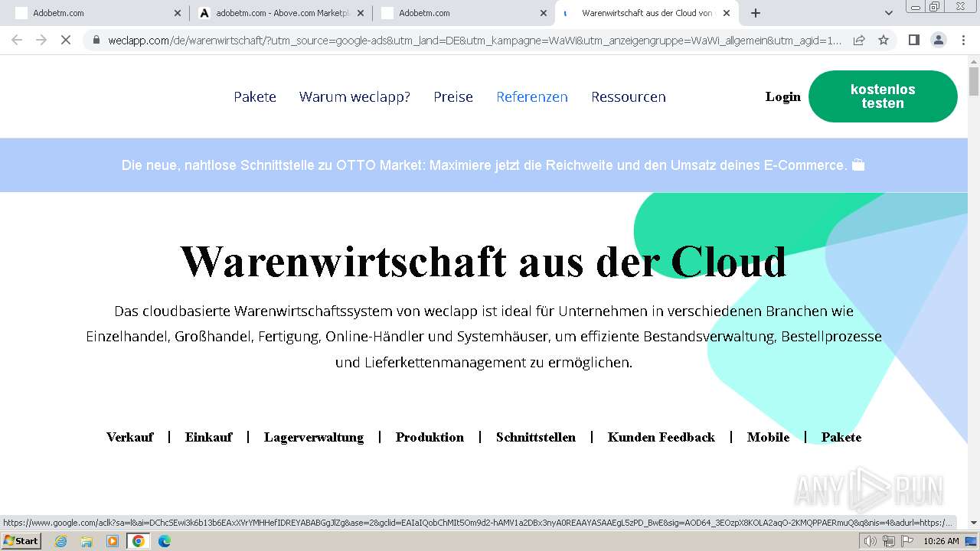Close the Warenwirtschaft tab

(x=727, y=13)
